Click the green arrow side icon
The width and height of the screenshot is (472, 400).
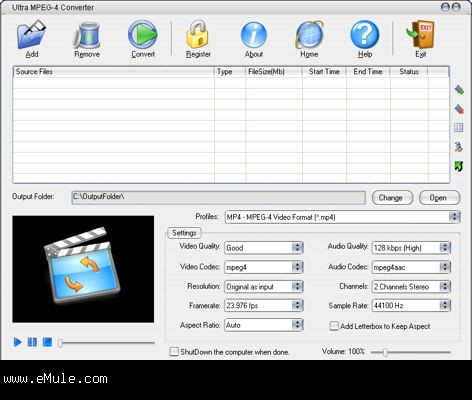click(459, 166)
